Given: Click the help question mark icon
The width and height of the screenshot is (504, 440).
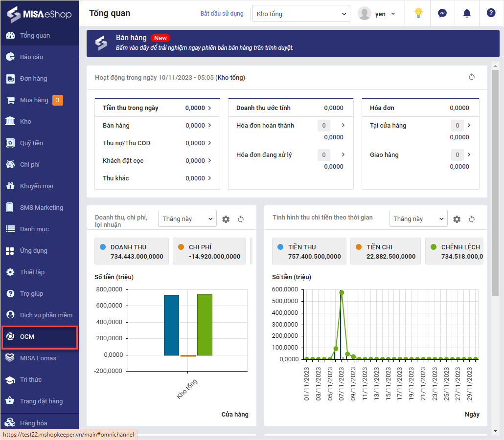Looking at the screenshot, I should (491, 13).
